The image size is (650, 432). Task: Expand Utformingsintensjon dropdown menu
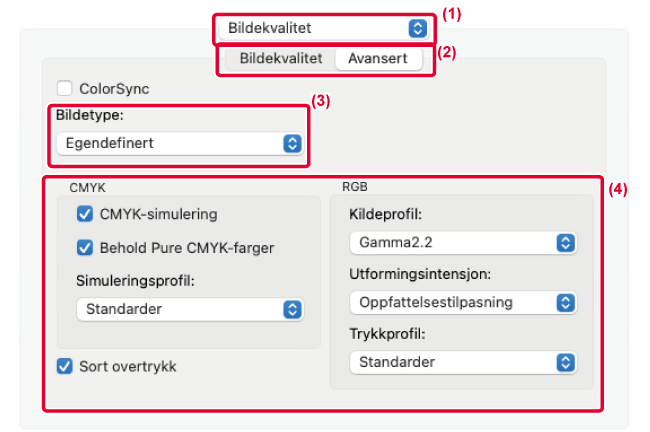pos(462,302)
